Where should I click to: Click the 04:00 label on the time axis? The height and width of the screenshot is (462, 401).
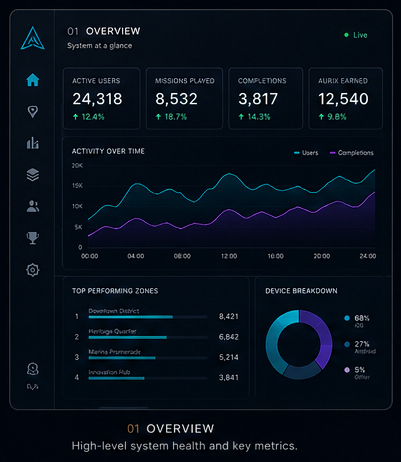point(136,256)
